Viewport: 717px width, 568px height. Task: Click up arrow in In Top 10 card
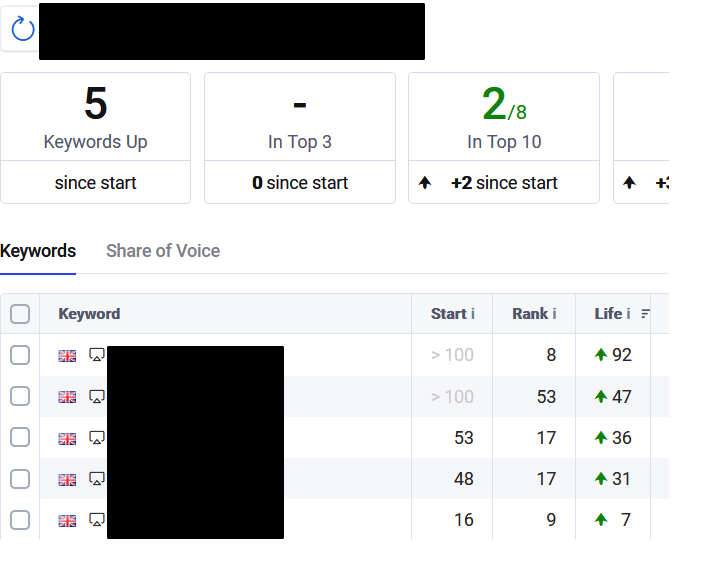coord(425,183)
